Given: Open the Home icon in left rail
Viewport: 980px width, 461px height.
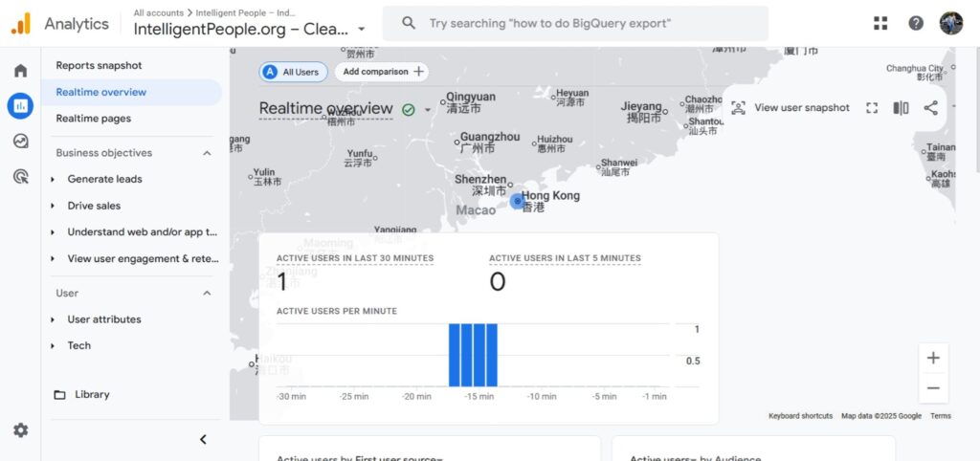Looking at the screenshot, I should coord(20,71).
